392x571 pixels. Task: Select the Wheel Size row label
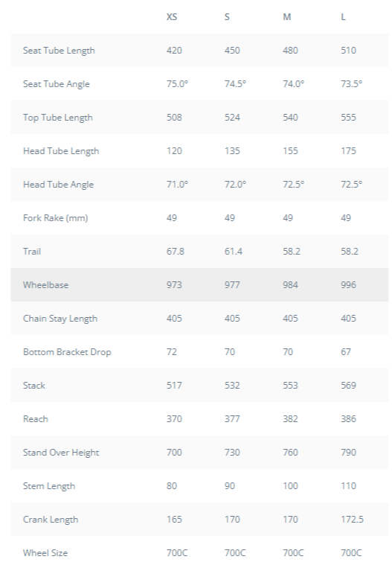point(45,553)
